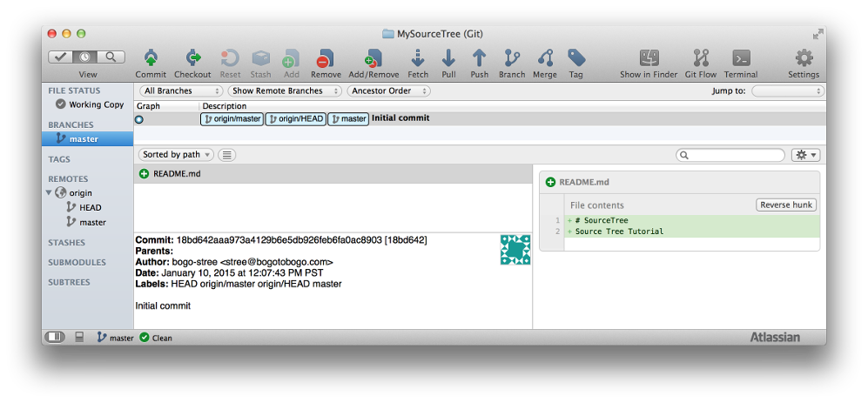Click the Add/Remove toolbar icon
The height and width of the screenshot is (403, 868).
coord(373,58)
